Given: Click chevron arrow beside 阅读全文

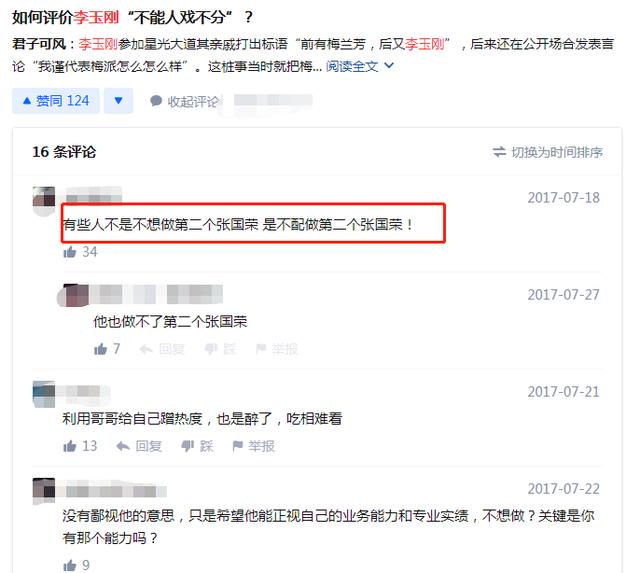Looking at the screenshot, I should [389, 65].
